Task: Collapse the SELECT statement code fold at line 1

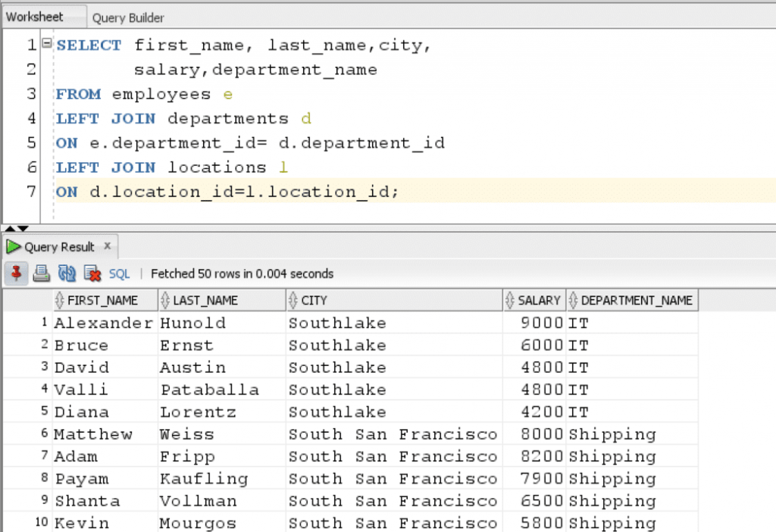Action: [x=45, y=43]
